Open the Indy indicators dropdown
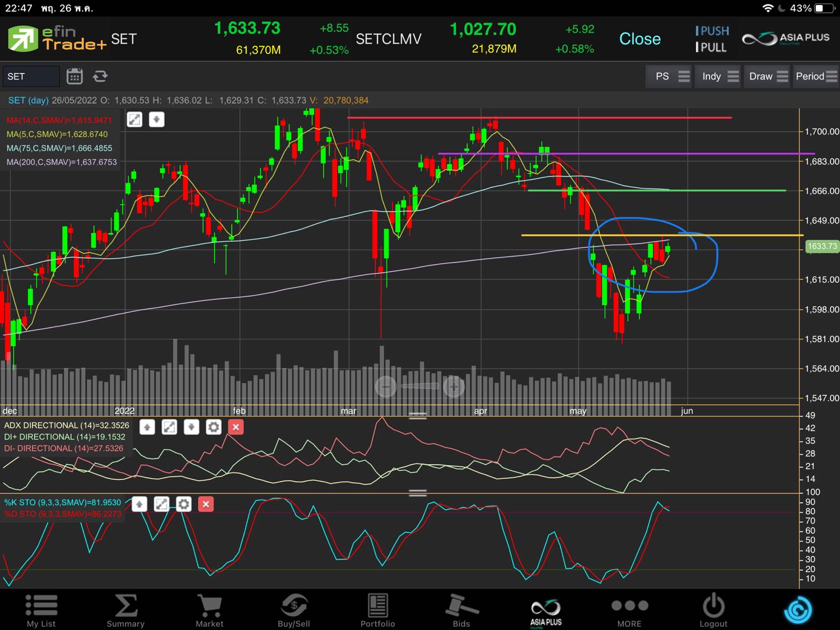840x630 pixels. 718,76
